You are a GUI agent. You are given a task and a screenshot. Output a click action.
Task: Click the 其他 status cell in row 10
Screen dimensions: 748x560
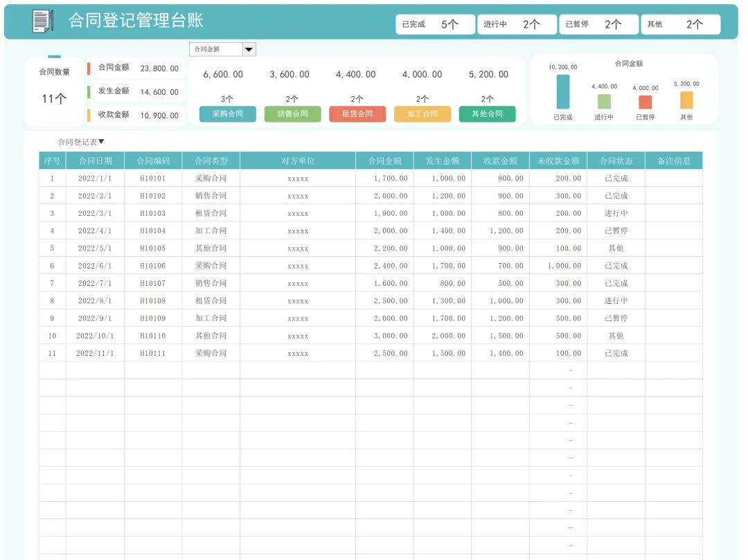(x=616, y=336)
